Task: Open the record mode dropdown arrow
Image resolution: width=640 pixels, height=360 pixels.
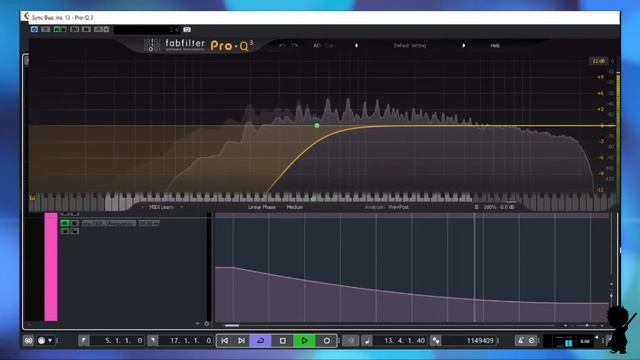Action: click(50, 340)
